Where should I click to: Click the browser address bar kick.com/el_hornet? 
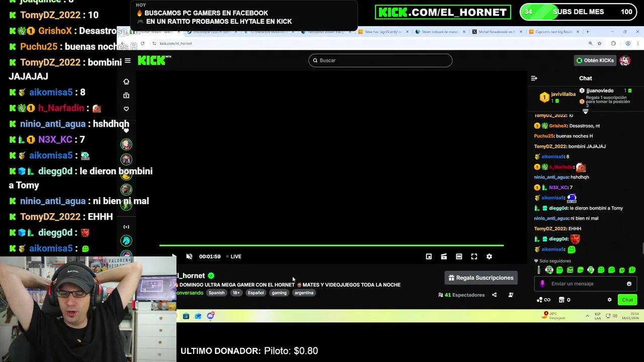176,44
